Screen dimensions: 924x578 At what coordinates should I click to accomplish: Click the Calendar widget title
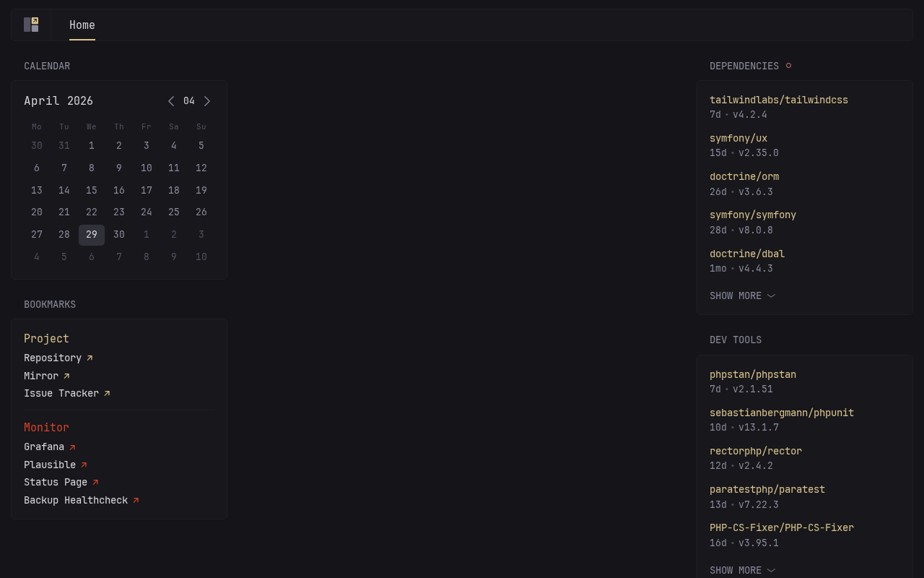click(47, 66)
